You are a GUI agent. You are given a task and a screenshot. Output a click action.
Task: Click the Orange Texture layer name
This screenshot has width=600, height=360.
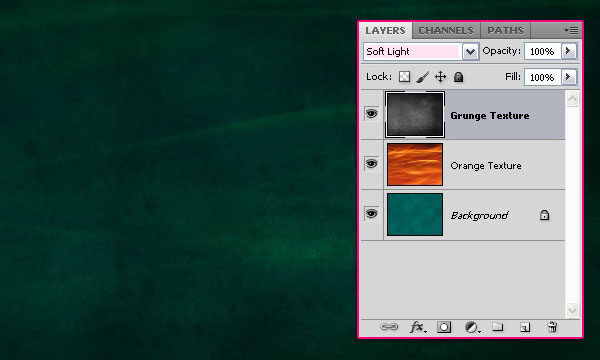tap(486, 166)
